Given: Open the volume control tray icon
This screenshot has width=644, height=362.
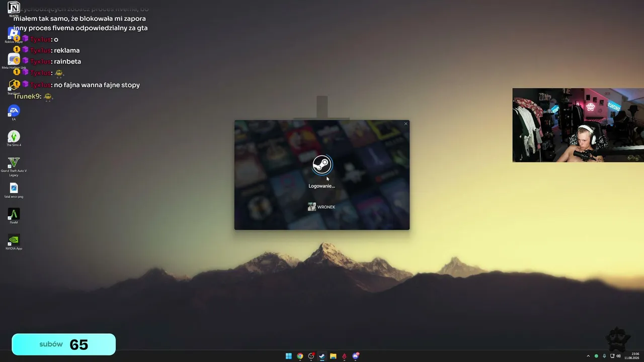Looking at the screenshot, I should click(618, 356).
